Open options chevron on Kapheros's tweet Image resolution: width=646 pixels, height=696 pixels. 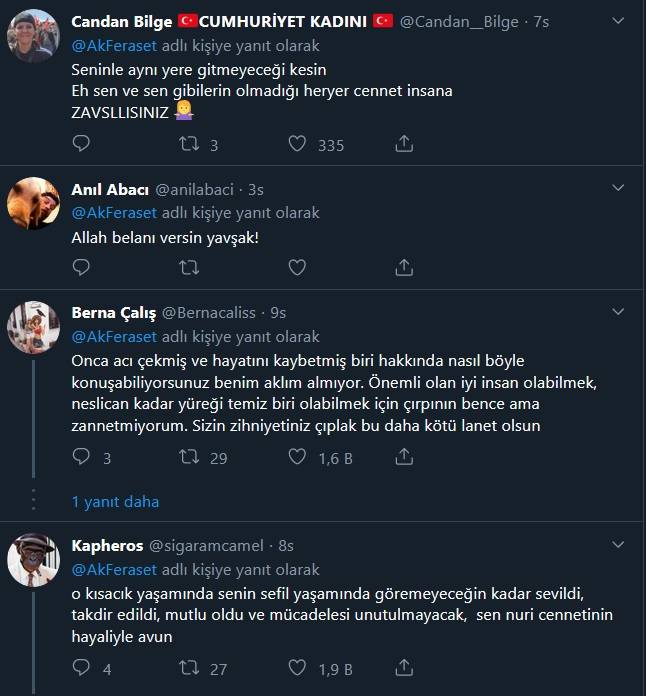click(618, 544)
